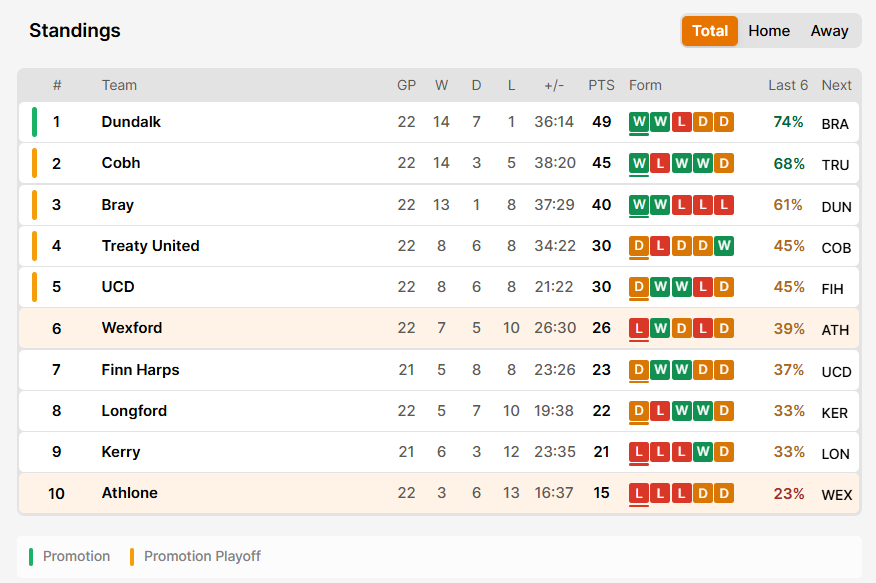Click Athlone's first red L form badge

(639, 493)
